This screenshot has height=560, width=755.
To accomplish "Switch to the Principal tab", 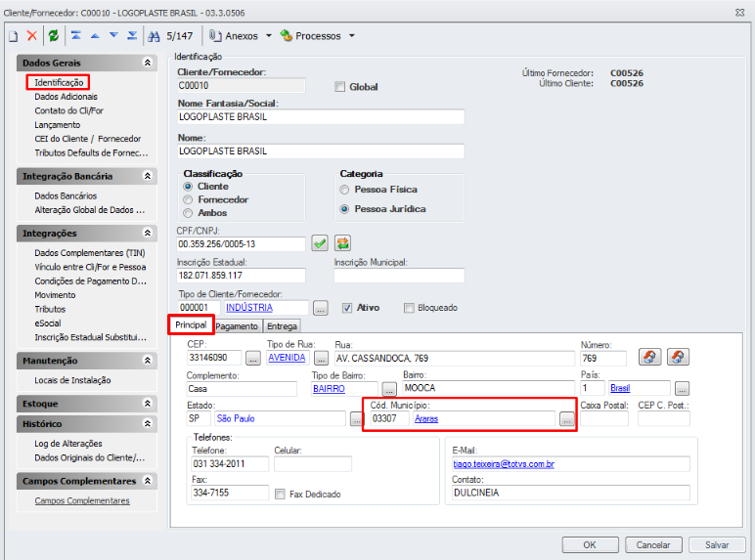I will [x=191, y=324].
